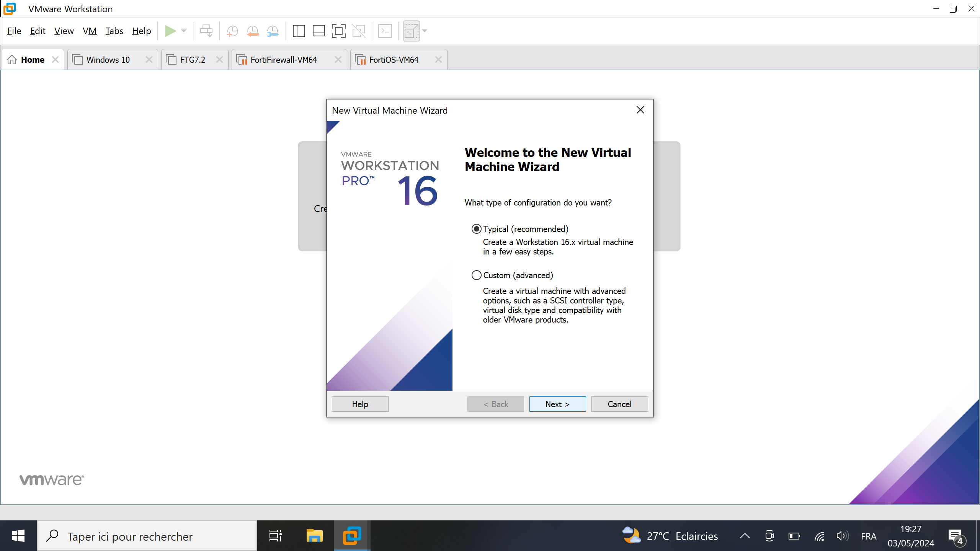Open the View menu

coord(64,31)
